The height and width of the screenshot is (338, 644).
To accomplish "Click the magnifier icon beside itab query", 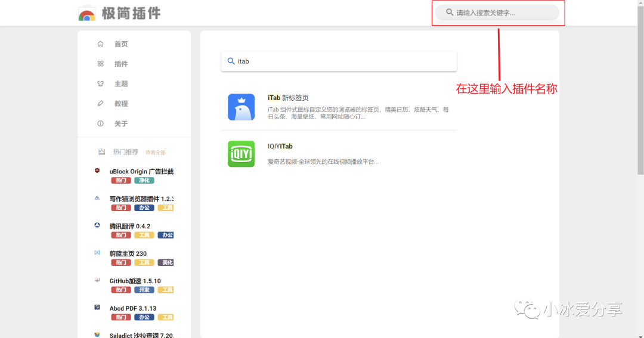I will (x=231, y=61).
